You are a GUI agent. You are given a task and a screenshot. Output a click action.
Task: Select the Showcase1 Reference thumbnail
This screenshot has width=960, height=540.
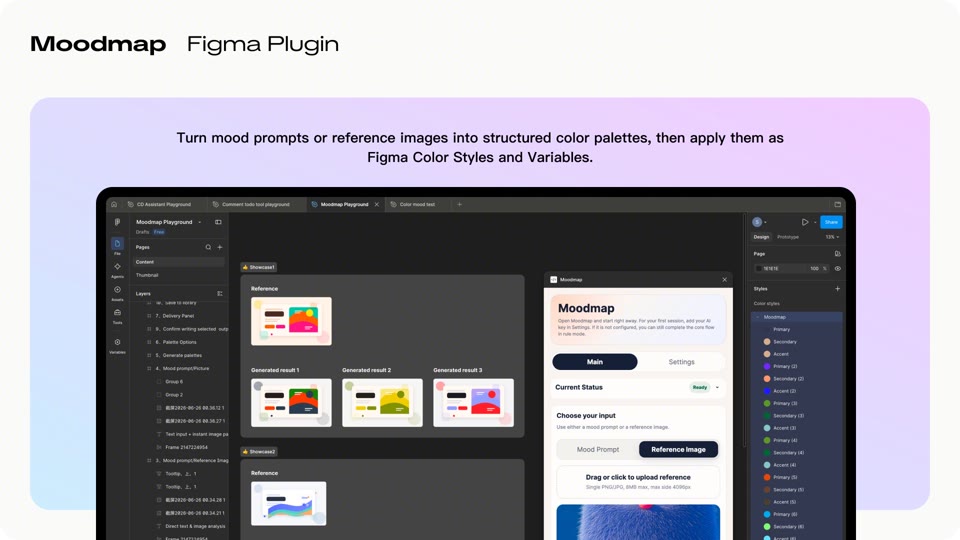tap(291, 321)
